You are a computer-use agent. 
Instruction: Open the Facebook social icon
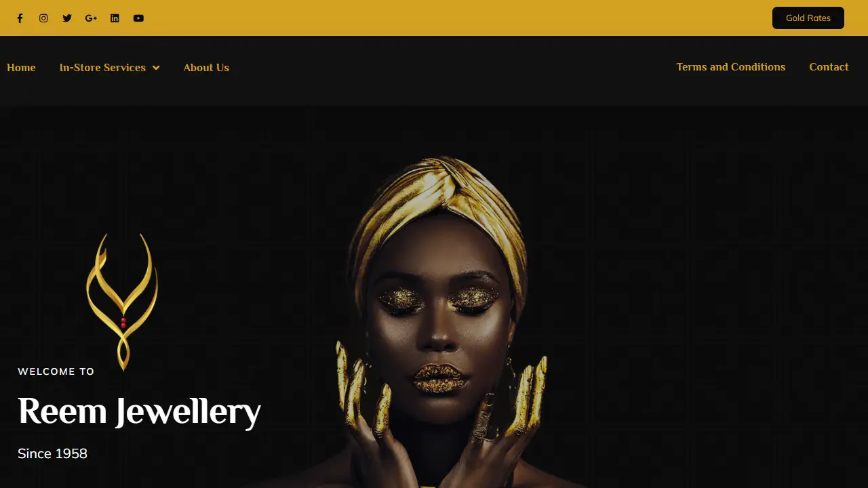pos(20,18)
